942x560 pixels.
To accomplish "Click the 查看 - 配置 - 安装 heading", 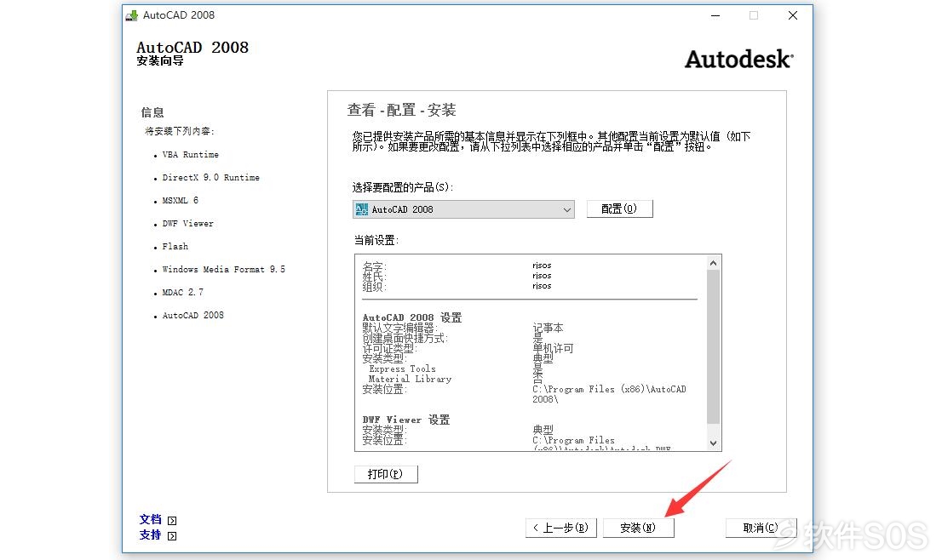I will click(401, 110).
